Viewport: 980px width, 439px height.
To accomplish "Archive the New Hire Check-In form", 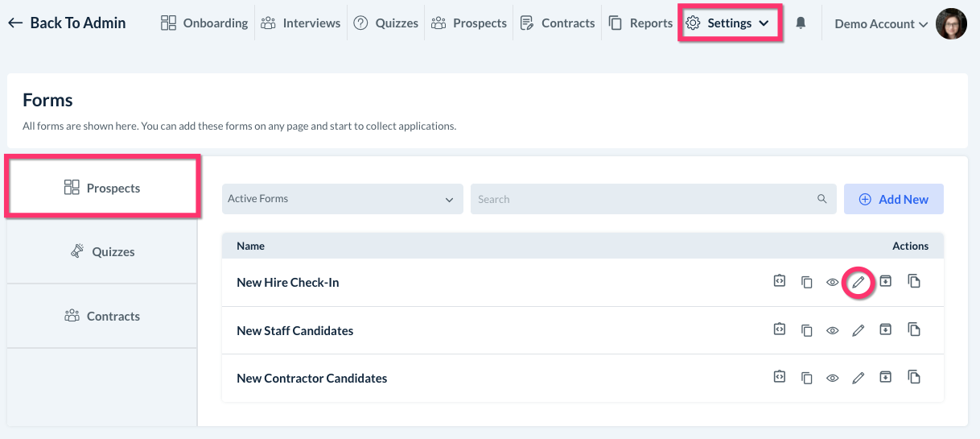I will point(886,282).
